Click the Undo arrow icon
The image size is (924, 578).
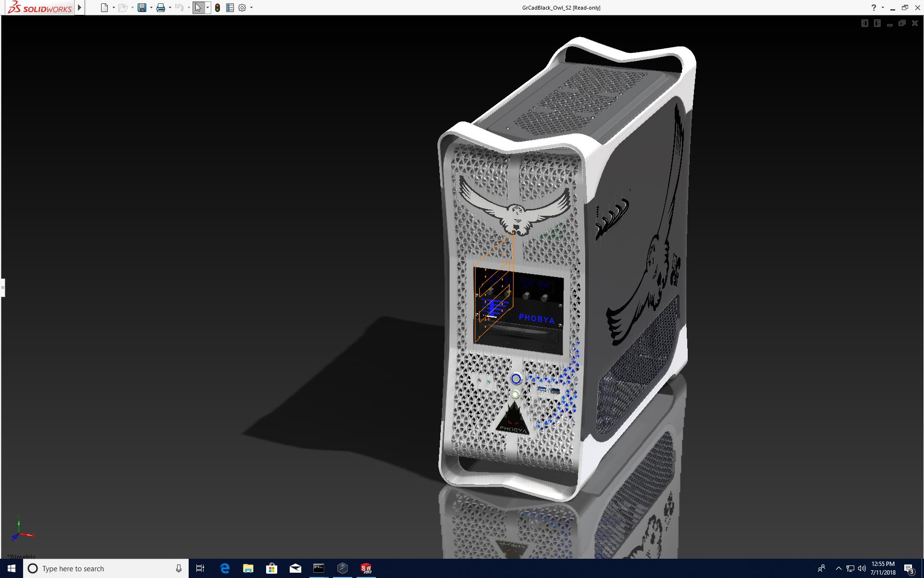pyautogui.click(x=179, y=8)
